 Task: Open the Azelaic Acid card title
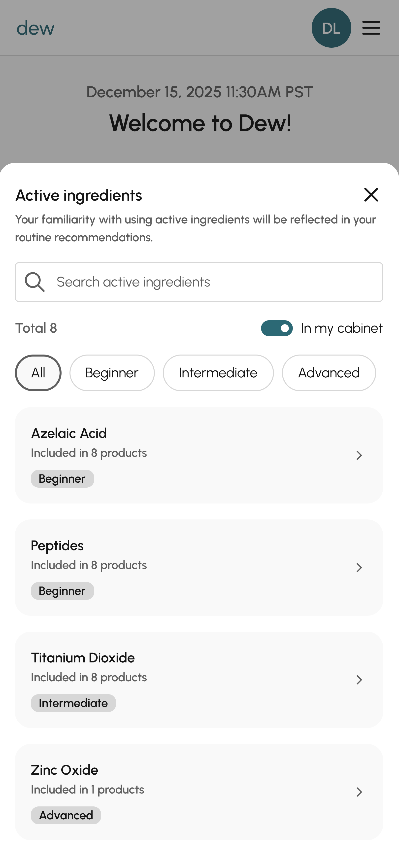pyautogui.click(x=69, y=433)
